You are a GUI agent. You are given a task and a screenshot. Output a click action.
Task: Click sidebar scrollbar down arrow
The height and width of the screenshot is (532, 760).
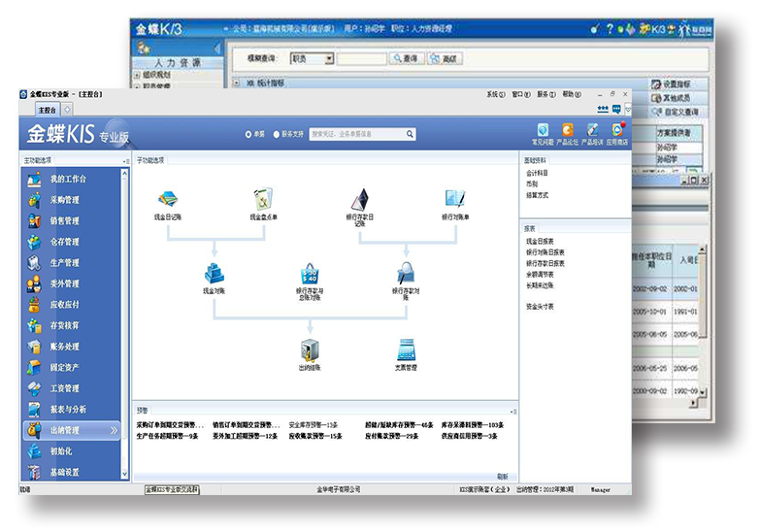(124, 474)
